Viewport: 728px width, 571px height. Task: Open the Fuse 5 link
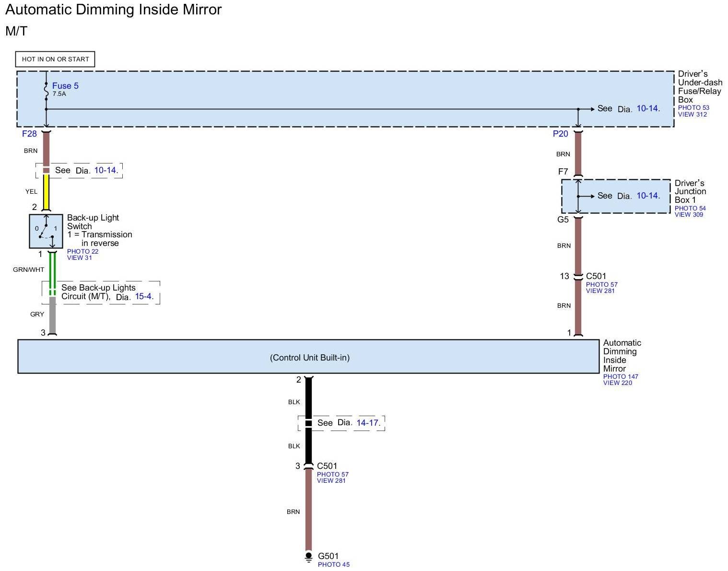tap(65, 86)
